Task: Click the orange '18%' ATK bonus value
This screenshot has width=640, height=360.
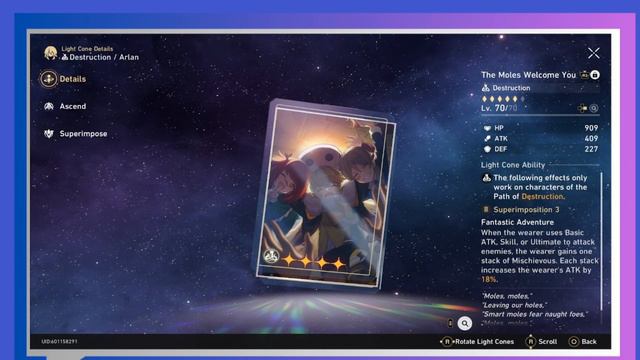Action: 489,280
